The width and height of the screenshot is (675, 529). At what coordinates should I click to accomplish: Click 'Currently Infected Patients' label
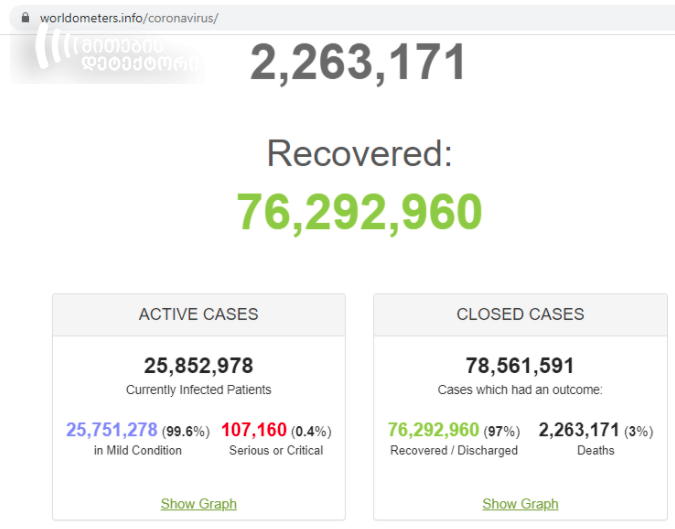point(198,390)
